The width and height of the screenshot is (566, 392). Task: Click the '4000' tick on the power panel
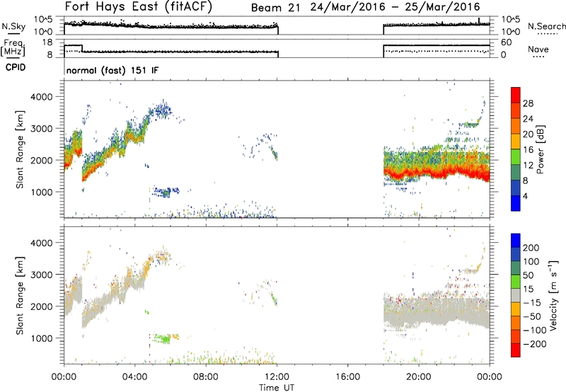tap(41, 97)
